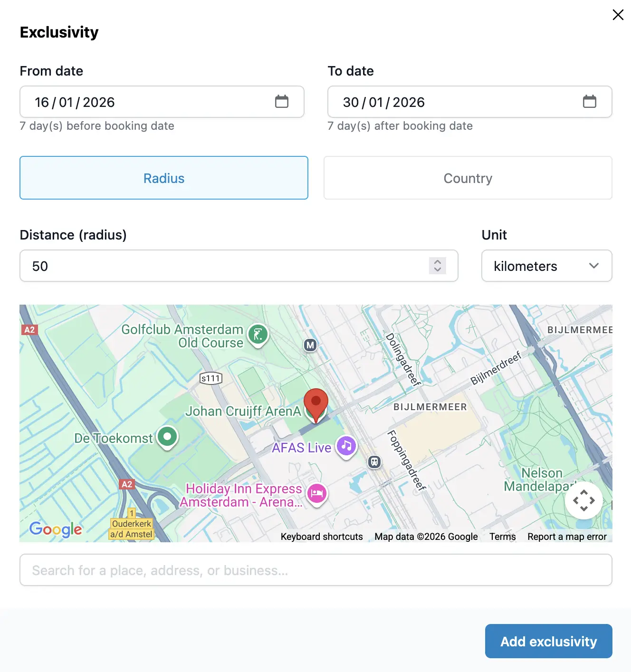Screen dimensions: 631x672
Task: Close the Exclusivity dialog
Action: [618, 15]
